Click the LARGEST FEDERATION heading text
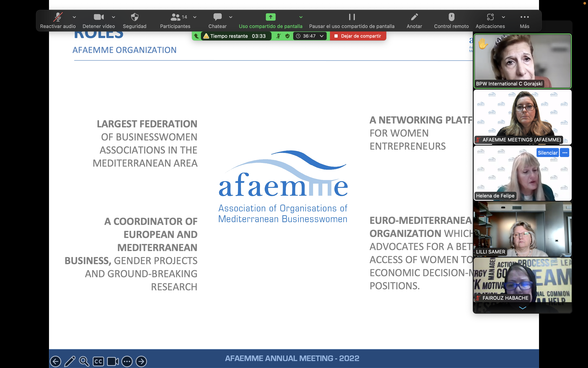This screenshot has width=588, height=368. coord(147,124)
